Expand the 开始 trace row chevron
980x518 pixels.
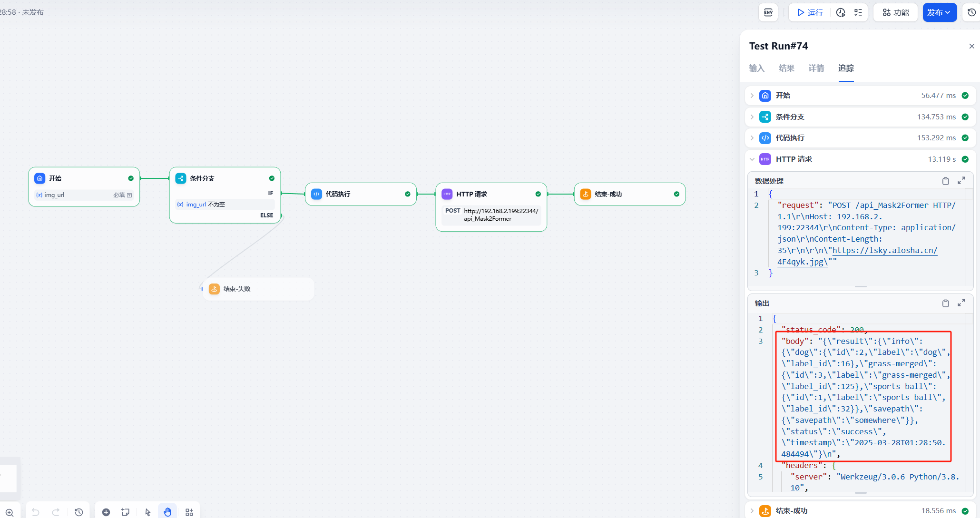(x=752, y=96)
